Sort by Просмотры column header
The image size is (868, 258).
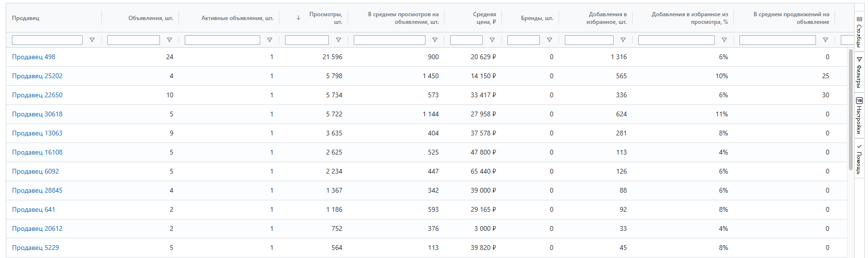point(326,18)
